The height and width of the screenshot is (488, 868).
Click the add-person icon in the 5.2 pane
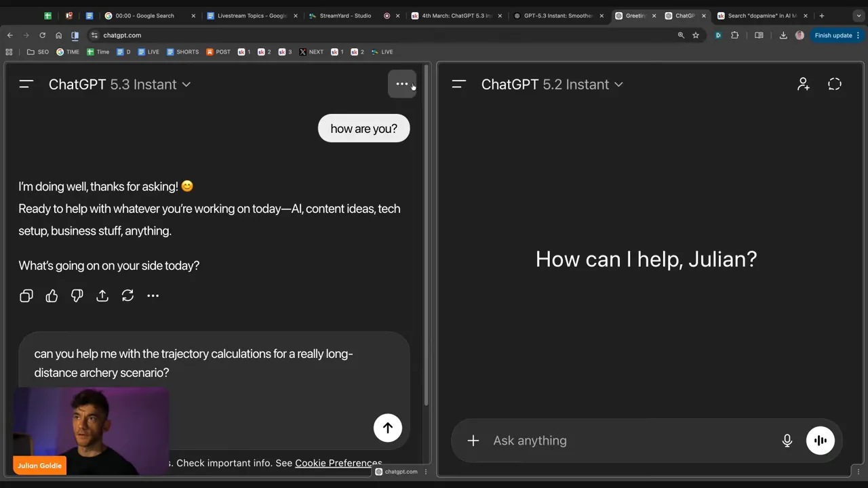coord(804,84)
